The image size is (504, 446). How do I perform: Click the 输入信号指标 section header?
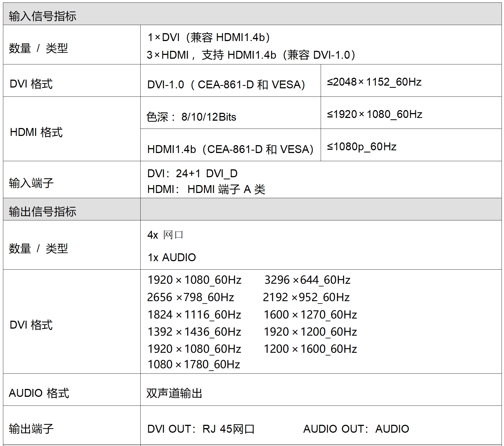pyautogui.click(x=42, y=16)
